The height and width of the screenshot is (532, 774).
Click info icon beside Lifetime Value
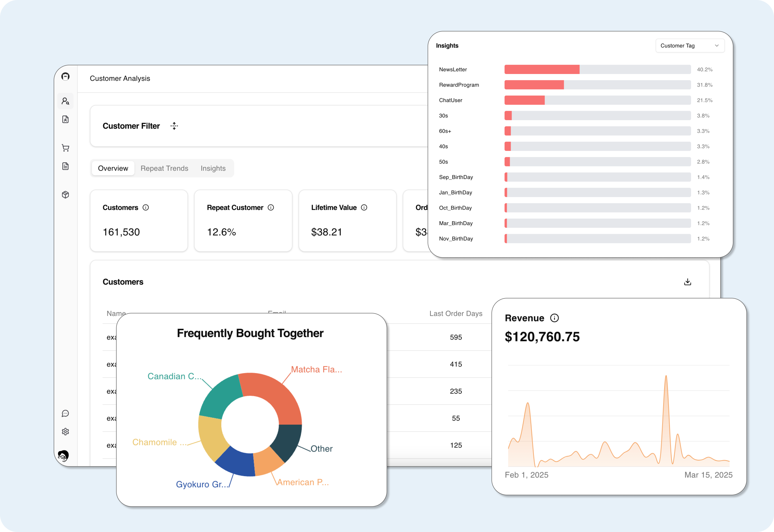364,208
